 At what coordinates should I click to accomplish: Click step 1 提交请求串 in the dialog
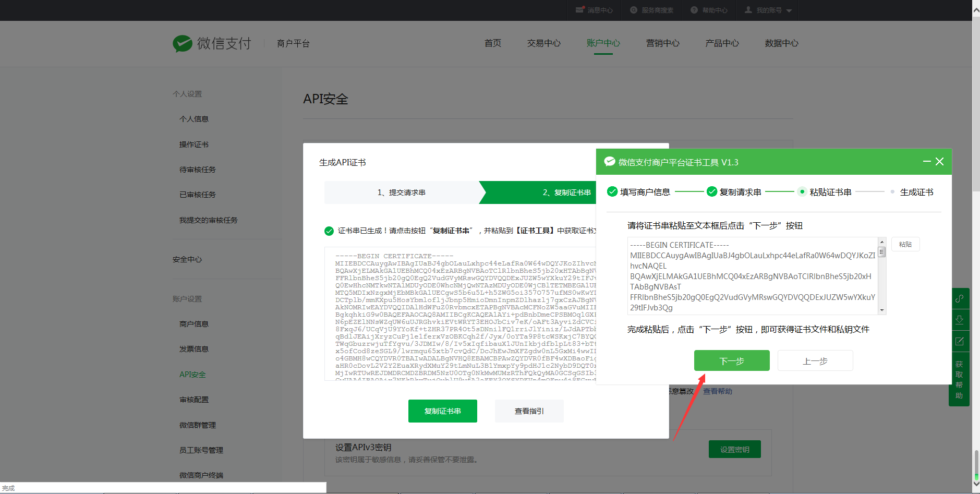[402, 192]
